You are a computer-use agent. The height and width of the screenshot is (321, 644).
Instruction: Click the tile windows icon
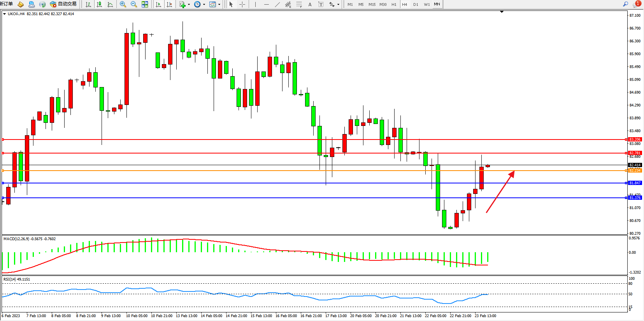(x=145, y=4)
